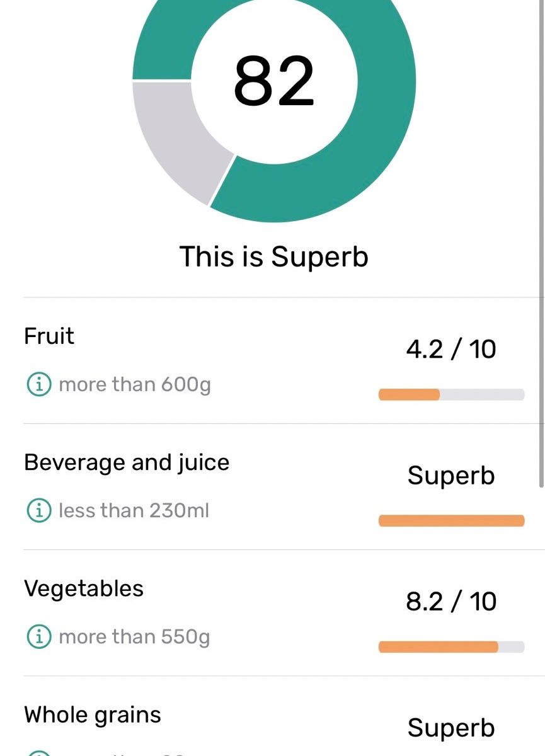Click the Beverage and juice full progress bar
The height and width of the screenshot is (756, 545).
pos(451,520)
